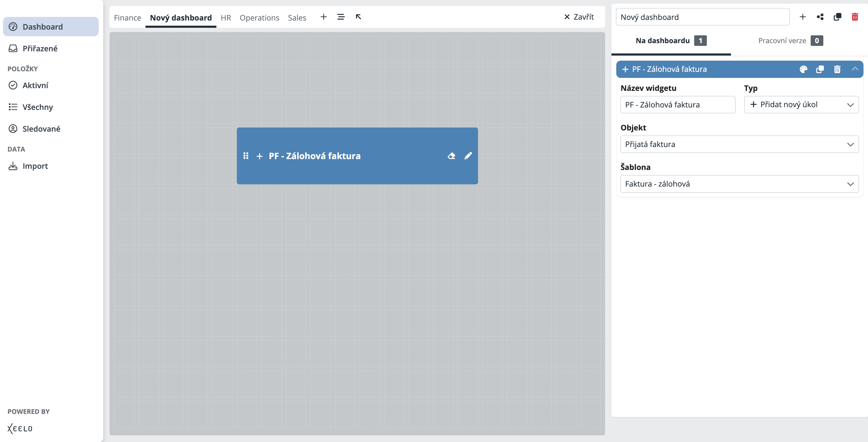Duplicate the dashboard using copy icon
The height and width of the screenshot is (442, 868).
[837, 17]
